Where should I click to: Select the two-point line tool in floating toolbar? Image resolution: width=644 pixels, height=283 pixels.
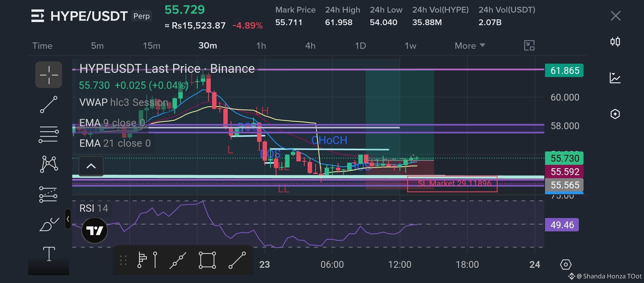coord(237,260)
